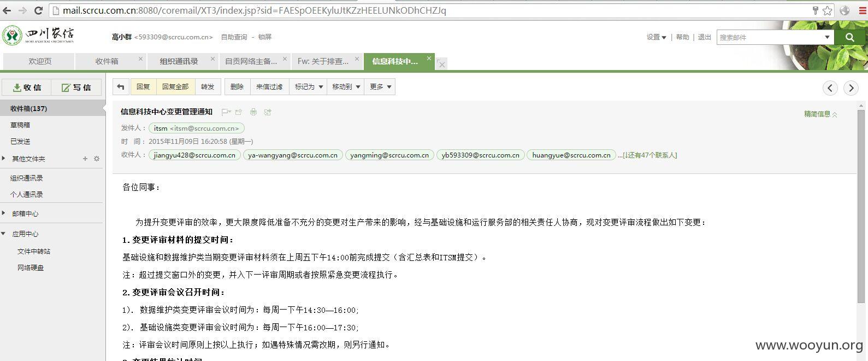Bookmark this page with the star icon
This screenshot has height=361, width=868.
[827, 10]
